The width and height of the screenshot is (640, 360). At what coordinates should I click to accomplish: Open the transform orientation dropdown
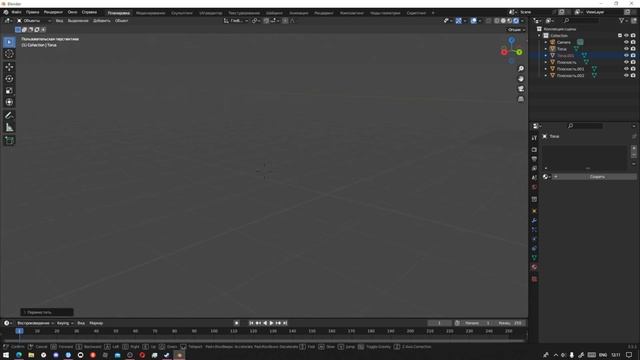(236, 21)
